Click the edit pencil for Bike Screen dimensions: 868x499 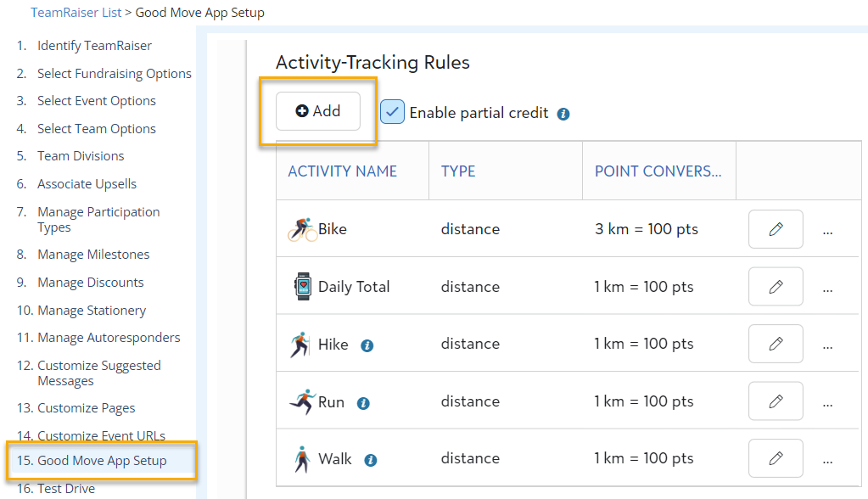point(776,229)
